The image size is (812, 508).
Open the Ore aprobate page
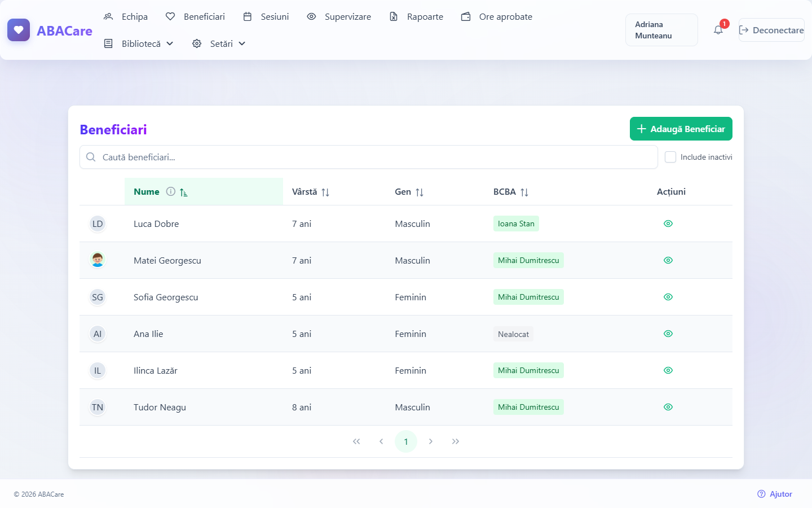click(x=497, y=16)
